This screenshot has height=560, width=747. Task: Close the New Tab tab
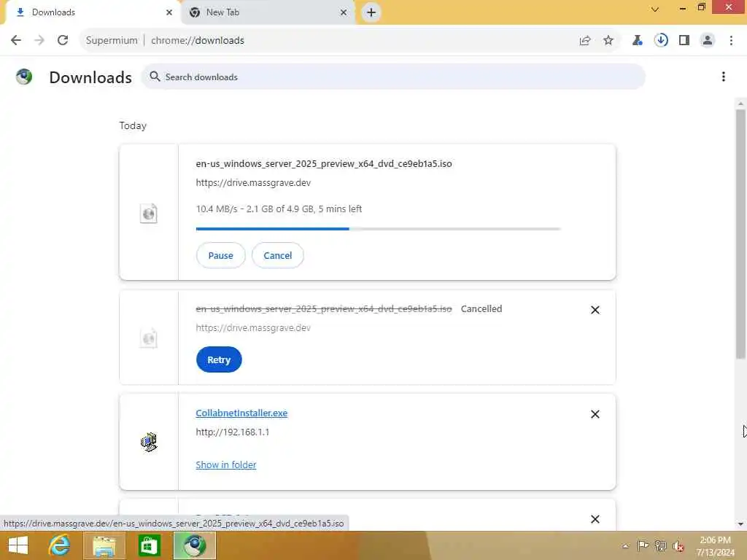pos(344,12)
